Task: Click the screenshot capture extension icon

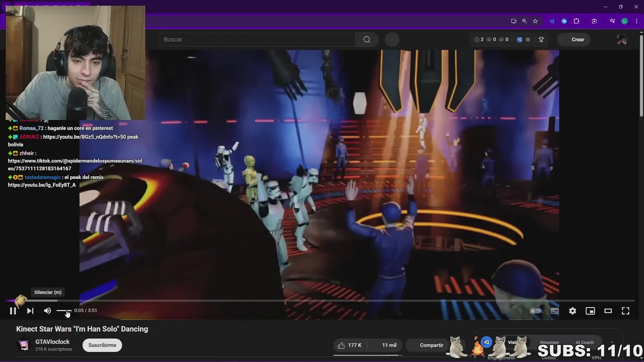Action: coord(594,21)
